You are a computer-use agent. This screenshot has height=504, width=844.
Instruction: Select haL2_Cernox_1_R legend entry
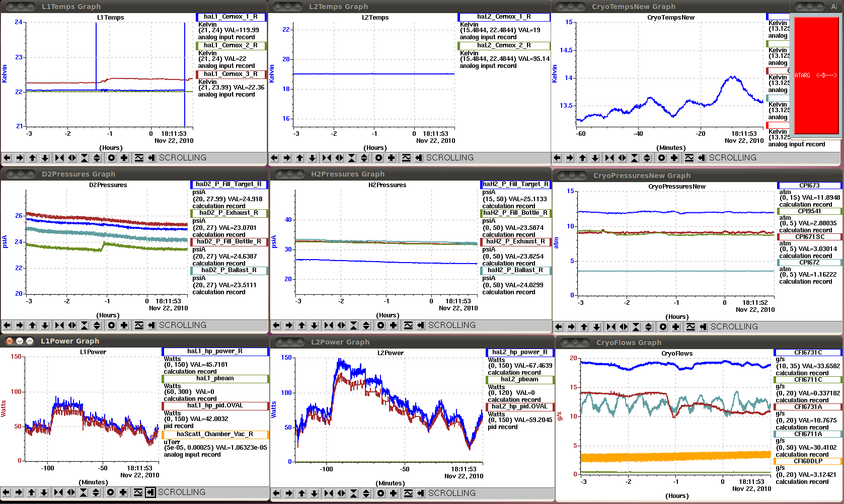[504, 17]
